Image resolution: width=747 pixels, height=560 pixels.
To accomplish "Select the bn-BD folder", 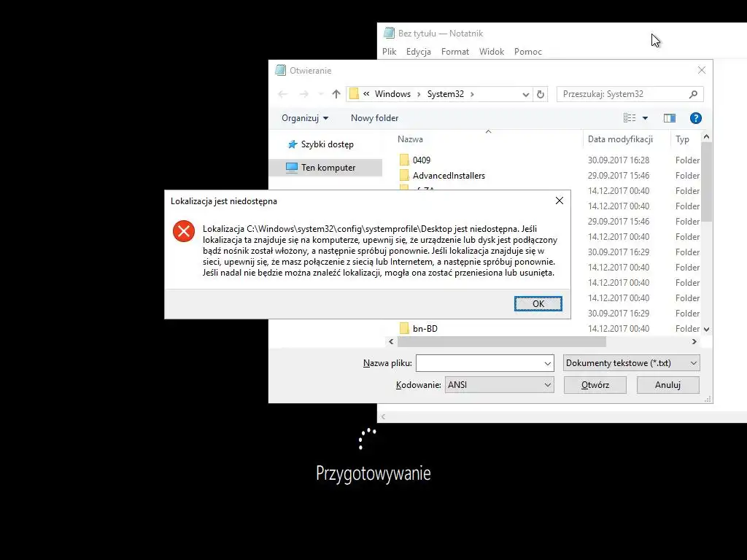I will click(425, 329).
